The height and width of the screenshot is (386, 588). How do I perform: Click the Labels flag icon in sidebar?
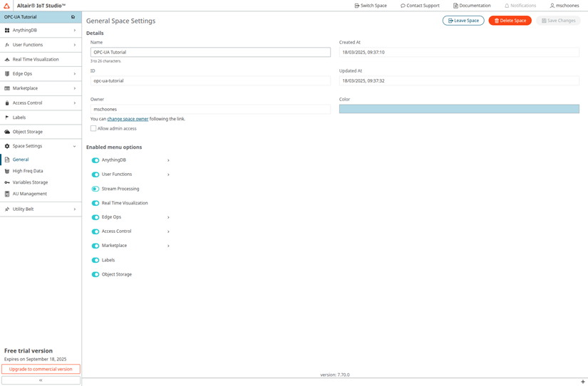(6, 118)
